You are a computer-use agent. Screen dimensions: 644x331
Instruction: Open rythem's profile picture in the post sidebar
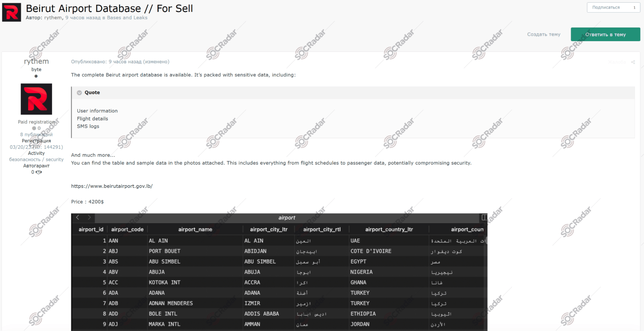point(36,99)
